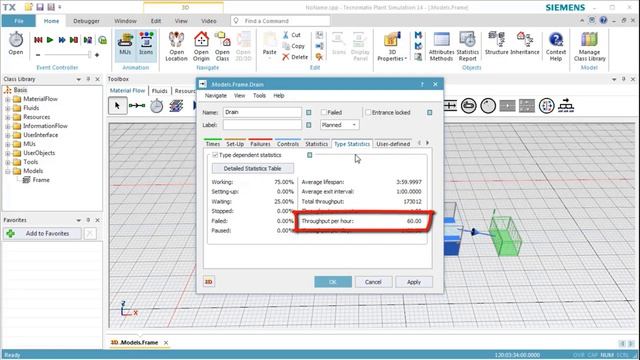Click the Apply button
This screenshot has height=360, width=640.
point(413,282)
